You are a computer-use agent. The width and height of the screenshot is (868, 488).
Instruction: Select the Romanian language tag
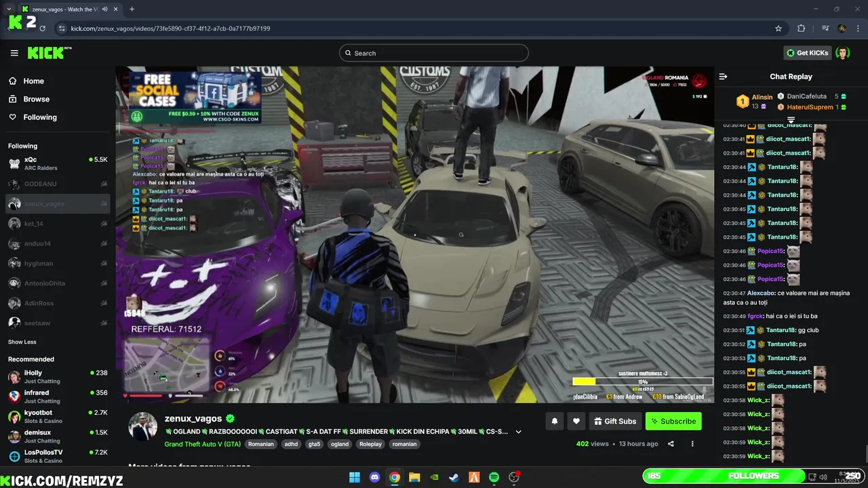click(x=261, y=444)
